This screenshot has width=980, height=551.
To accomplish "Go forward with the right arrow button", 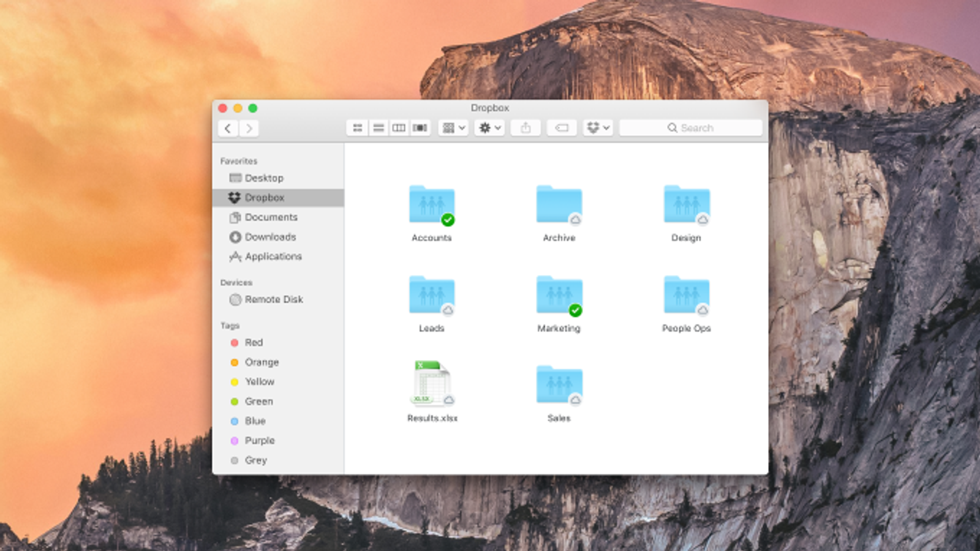I will tap(249, 128).
